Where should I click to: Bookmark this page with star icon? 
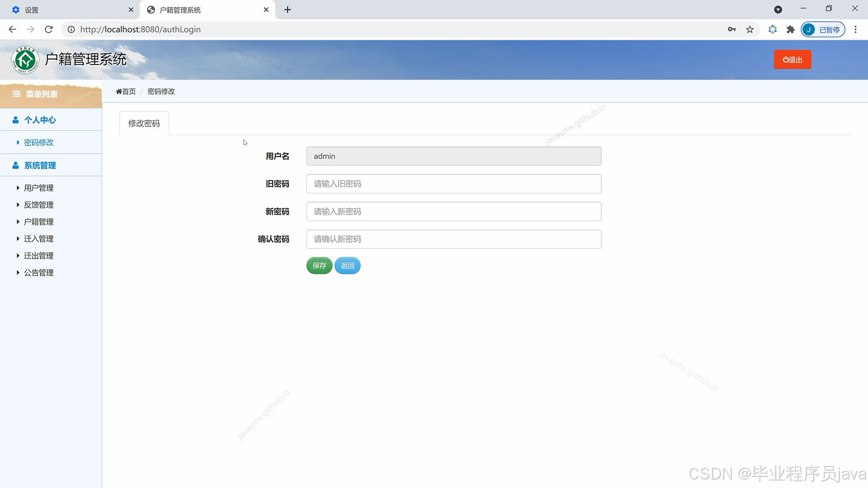pos(750,29)
